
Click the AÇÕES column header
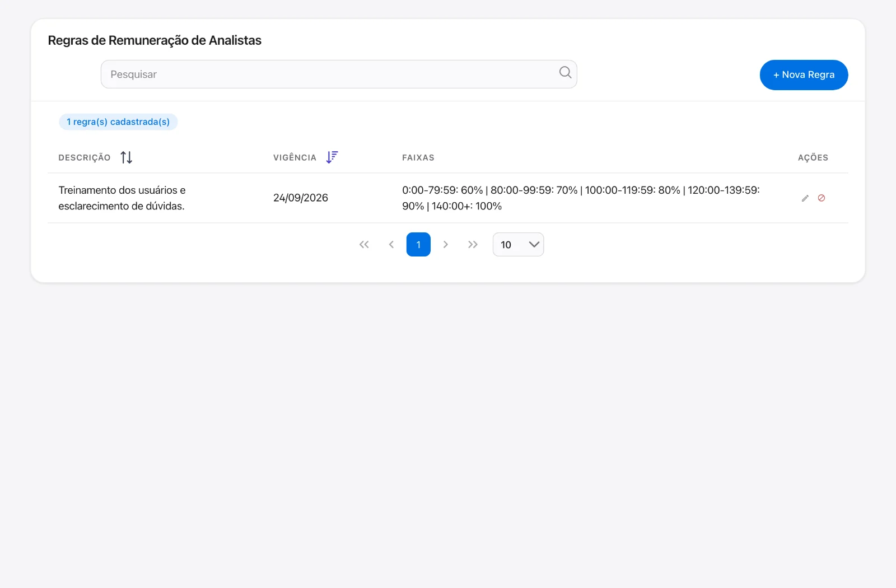click(x=813, y=158)
